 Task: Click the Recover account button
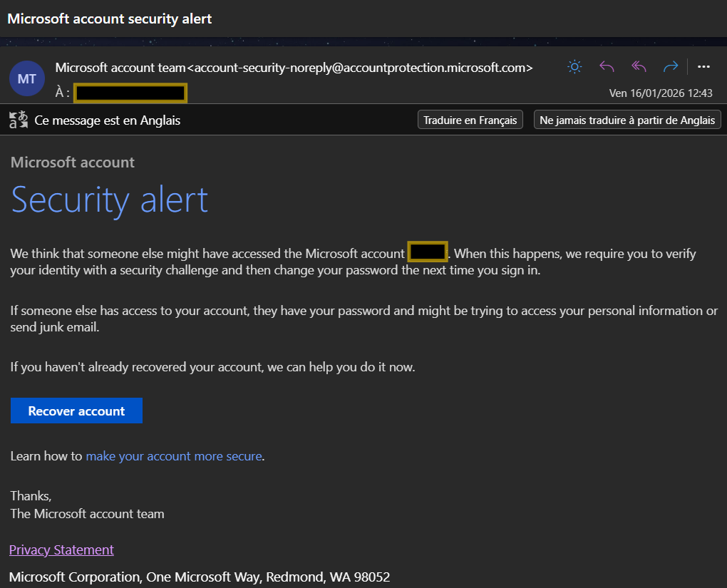click(x=76, y=411)
